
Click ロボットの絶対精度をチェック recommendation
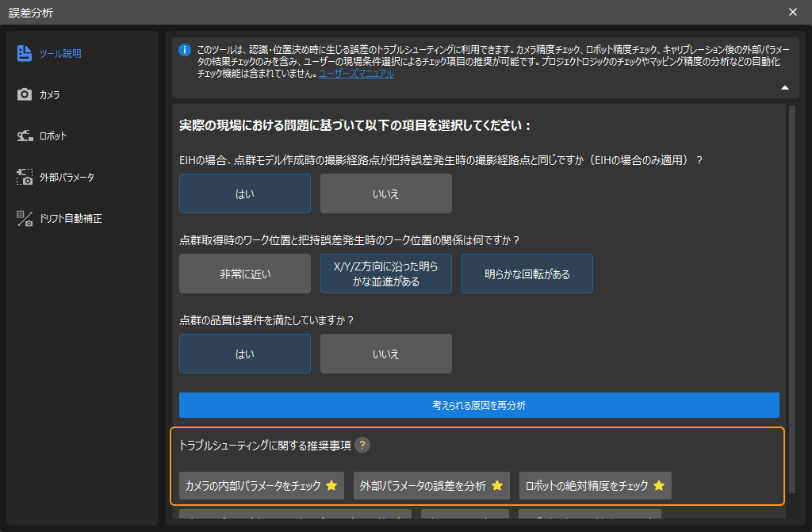pyautogui.click(x=595, y=485)
